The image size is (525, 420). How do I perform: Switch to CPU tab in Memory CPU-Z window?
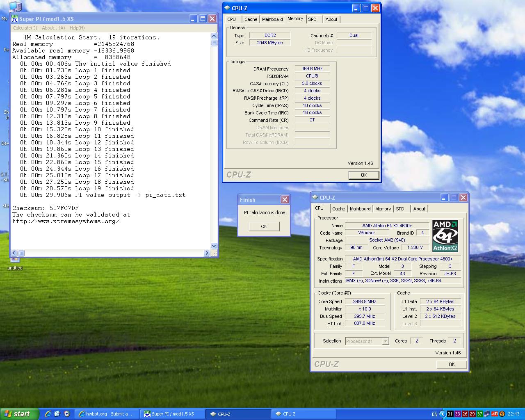[x=232, y=19]
